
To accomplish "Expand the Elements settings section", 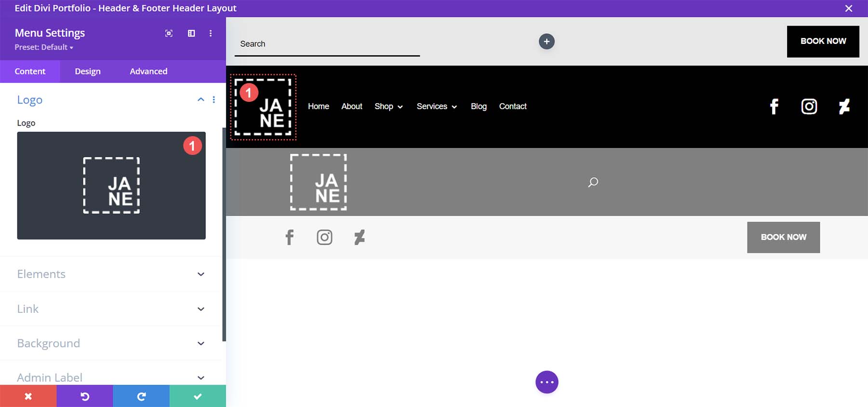I will coord(201,274).
